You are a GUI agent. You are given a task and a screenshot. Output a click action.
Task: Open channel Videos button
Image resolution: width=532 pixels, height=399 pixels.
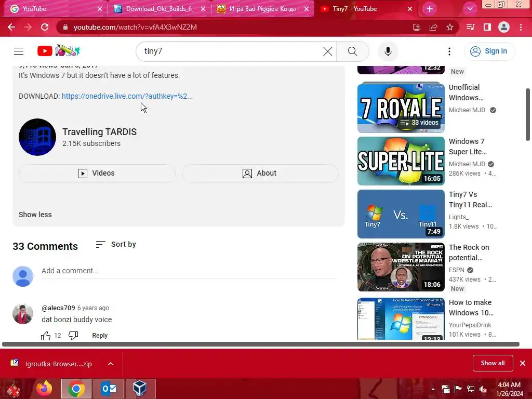tap(97, 173)
